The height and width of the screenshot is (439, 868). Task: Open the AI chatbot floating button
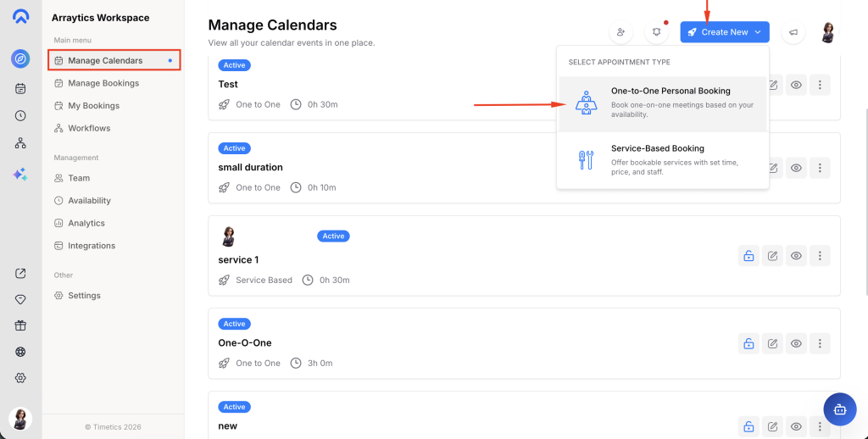[x=839, y=408]
